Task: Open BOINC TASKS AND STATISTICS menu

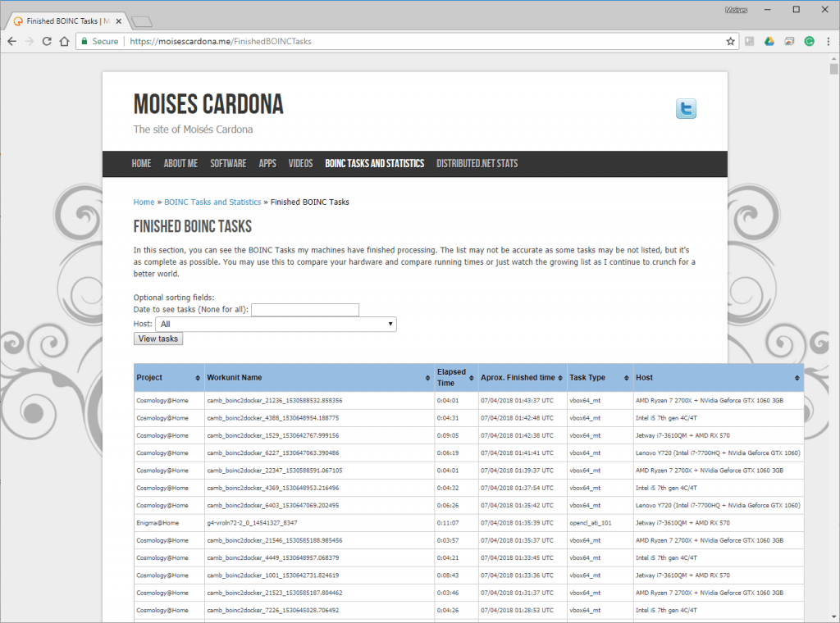Action: (374, 164)
